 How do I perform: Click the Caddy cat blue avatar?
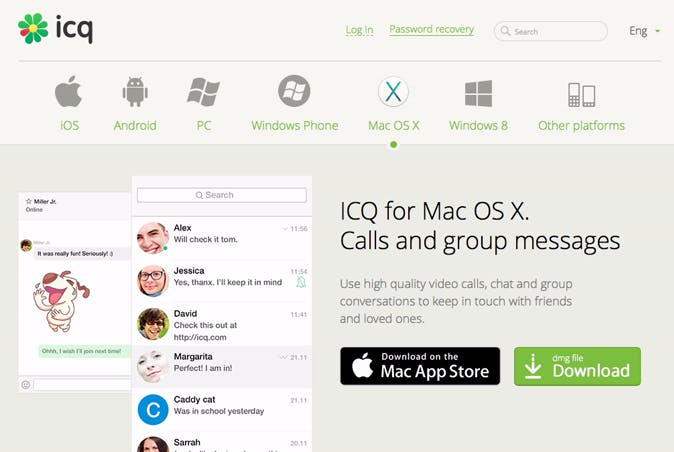[153, 409]
